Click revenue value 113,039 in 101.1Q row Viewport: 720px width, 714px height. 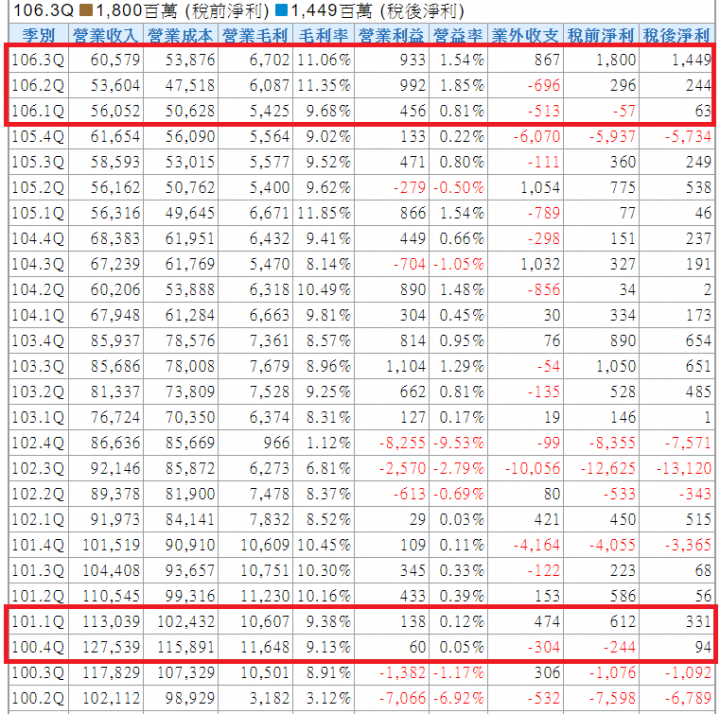[x=111, y=622]
